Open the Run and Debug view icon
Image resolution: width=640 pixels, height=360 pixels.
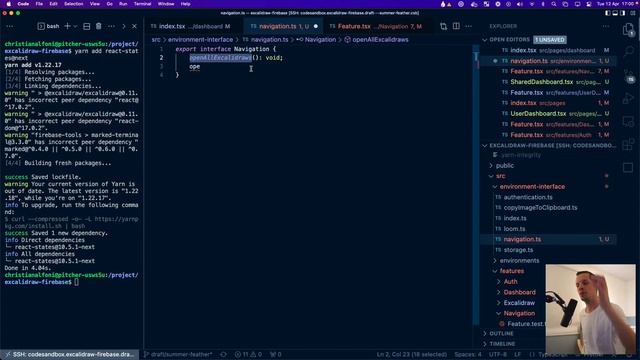628,98
